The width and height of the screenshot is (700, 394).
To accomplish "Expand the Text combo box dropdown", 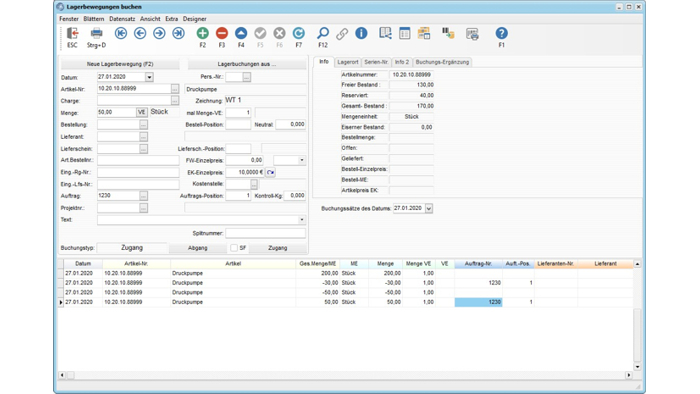I will pos(302,220).
